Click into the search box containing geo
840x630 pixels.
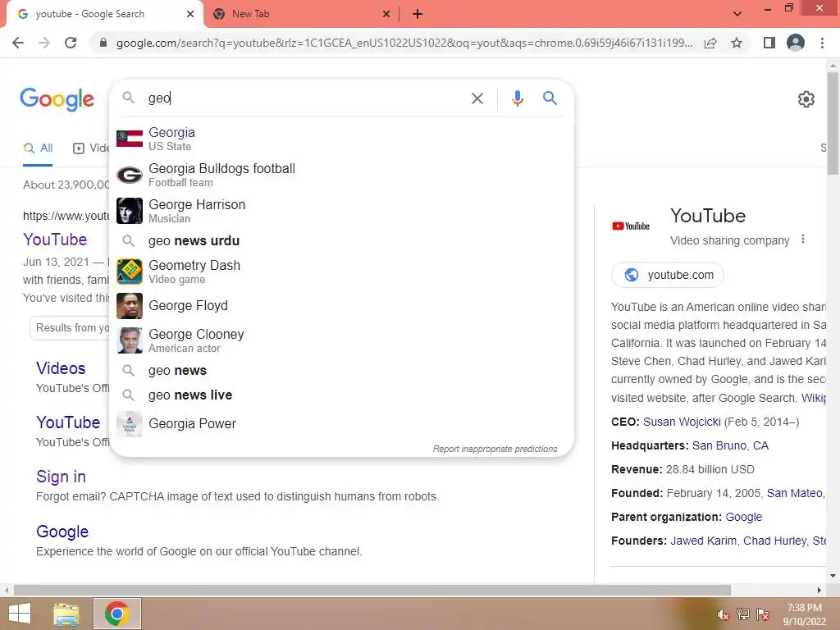305,98
